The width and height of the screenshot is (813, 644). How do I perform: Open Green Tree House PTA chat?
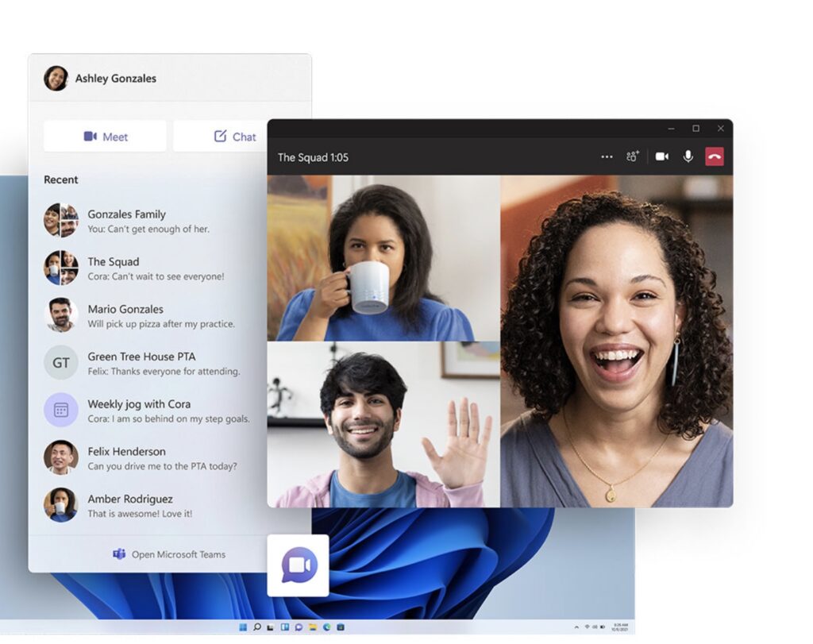(x=148, y=364)
